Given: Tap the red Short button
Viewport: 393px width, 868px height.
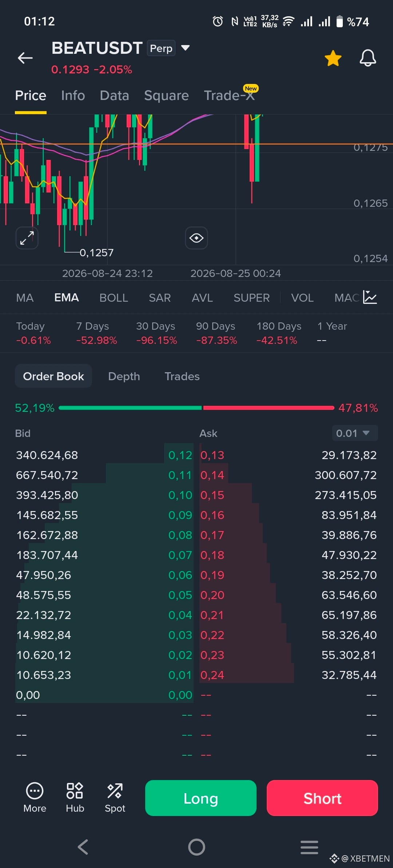Looking at the screenshot, I should [322, 798].
